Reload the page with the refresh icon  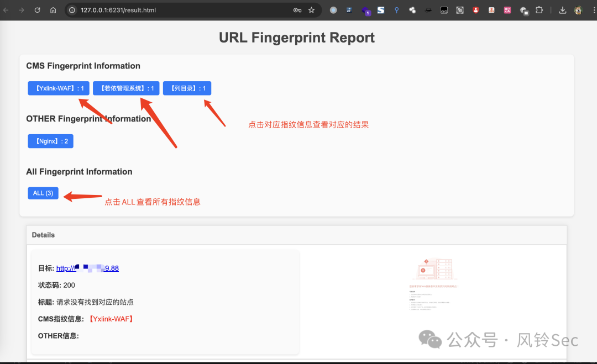click(x=37, y=10)
